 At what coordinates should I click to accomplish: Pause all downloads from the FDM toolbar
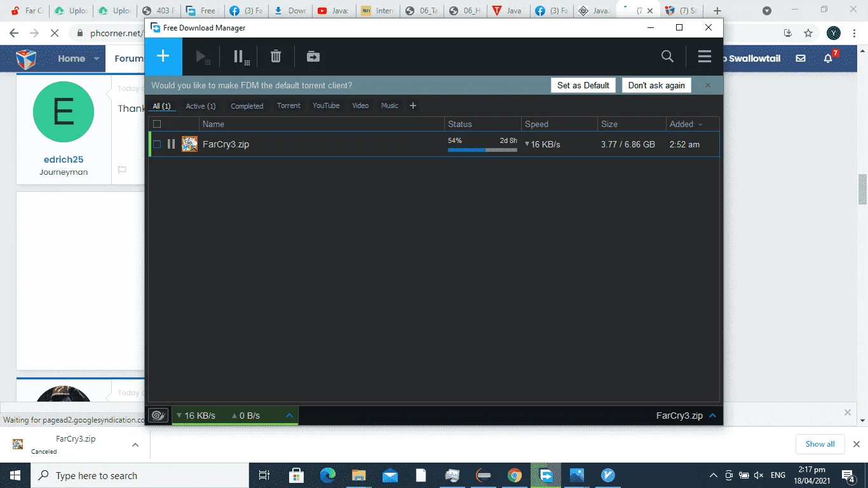coord(241,57)
